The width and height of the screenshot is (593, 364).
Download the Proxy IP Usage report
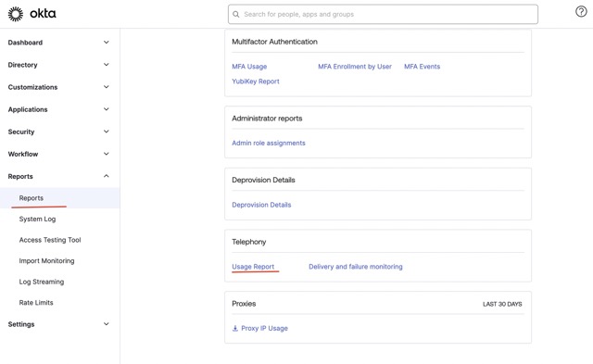264,328
